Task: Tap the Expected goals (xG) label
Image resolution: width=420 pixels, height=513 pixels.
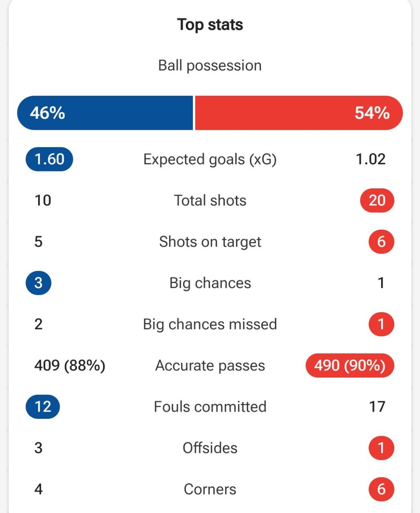Action: pos(210,160)
